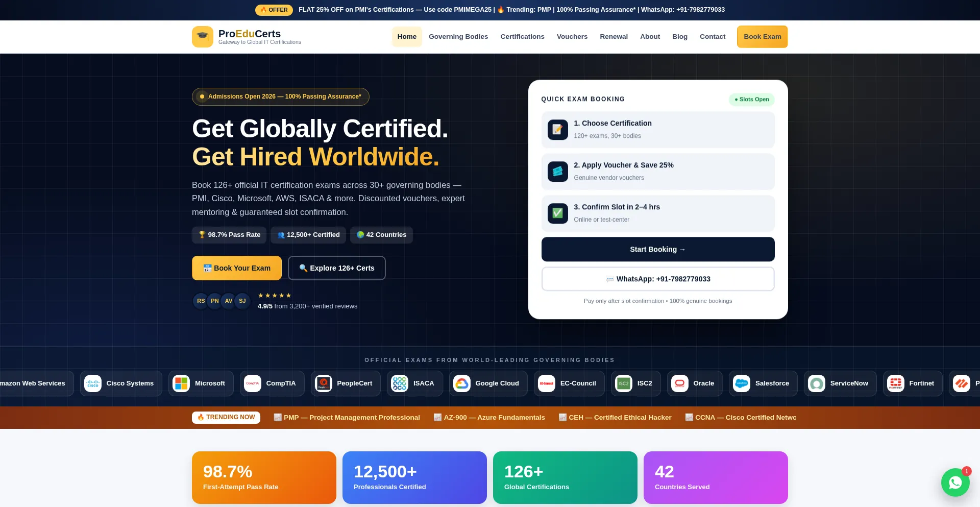Select the Google Cloud logo icon
Viewport: 980px width, 507px height.
462,383
